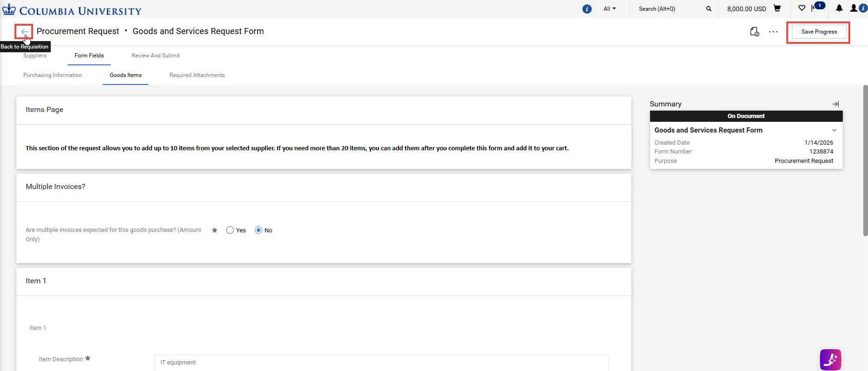Open the Review And Submit tab
The image size is (868, 371).
tap(155, 56)
